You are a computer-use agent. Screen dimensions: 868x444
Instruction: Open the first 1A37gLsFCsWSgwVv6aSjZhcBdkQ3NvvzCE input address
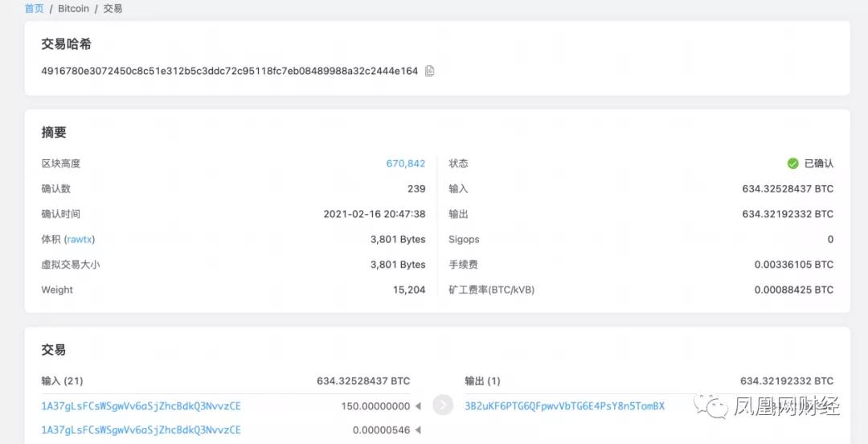tap(141, 406)
